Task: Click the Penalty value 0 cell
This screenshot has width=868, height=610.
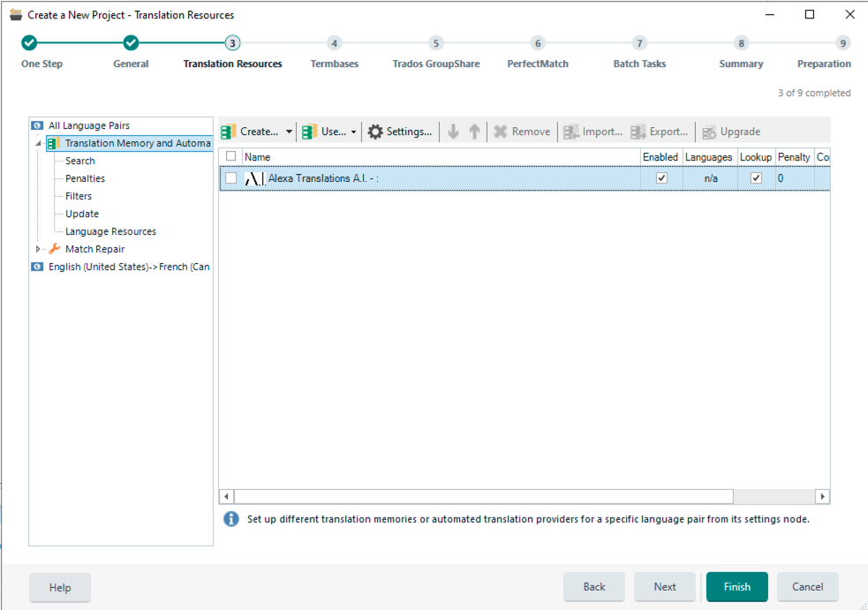Action: 795,178
